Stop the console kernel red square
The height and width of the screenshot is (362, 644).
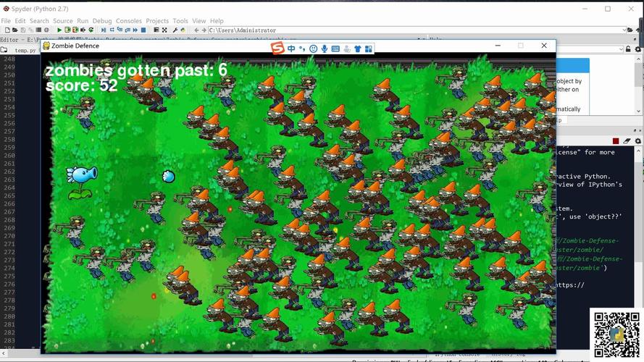[615, 140]
